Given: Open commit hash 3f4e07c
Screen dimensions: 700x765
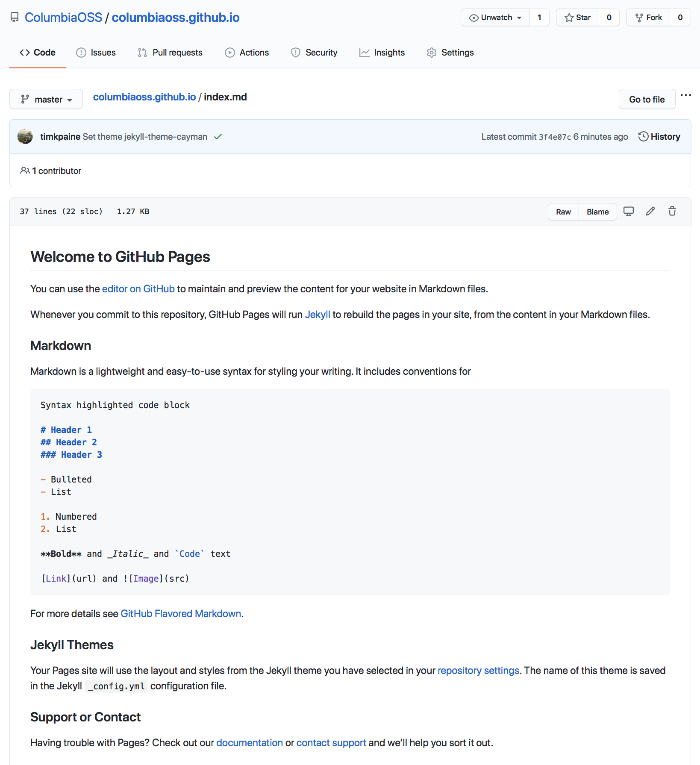Looking at the screenshot, I should click(555, 137).
